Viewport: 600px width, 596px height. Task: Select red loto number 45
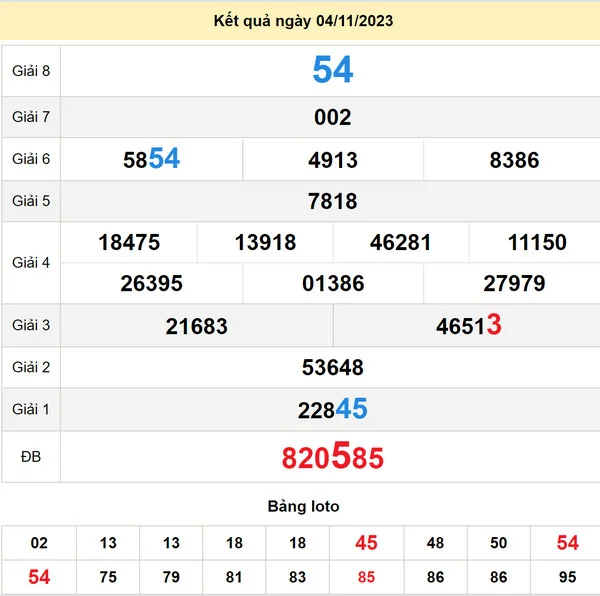[x=366, y=543]
